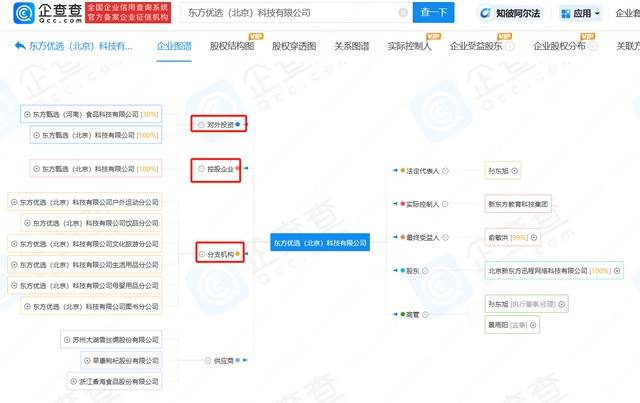Click the circle icon next to 俞敏洪 [99%]
This screenshot has width=640, height=403.
pyautogui.click(x=534, y=238)
